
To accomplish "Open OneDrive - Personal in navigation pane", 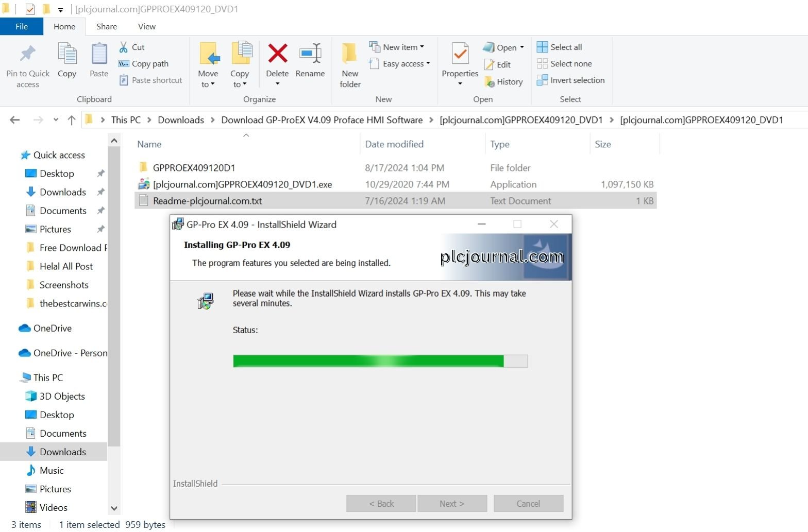I will 63,353.
